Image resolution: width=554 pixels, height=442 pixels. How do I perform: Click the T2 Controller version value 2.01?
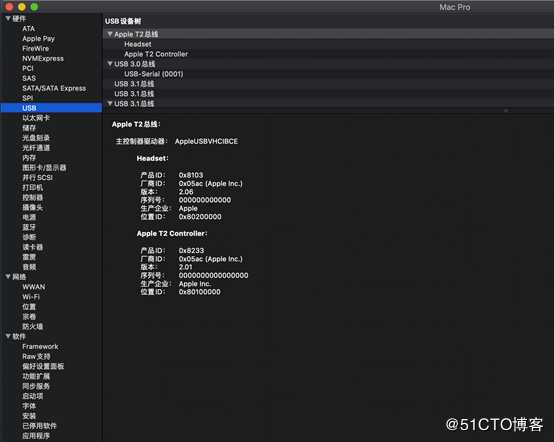coord(185,267)
